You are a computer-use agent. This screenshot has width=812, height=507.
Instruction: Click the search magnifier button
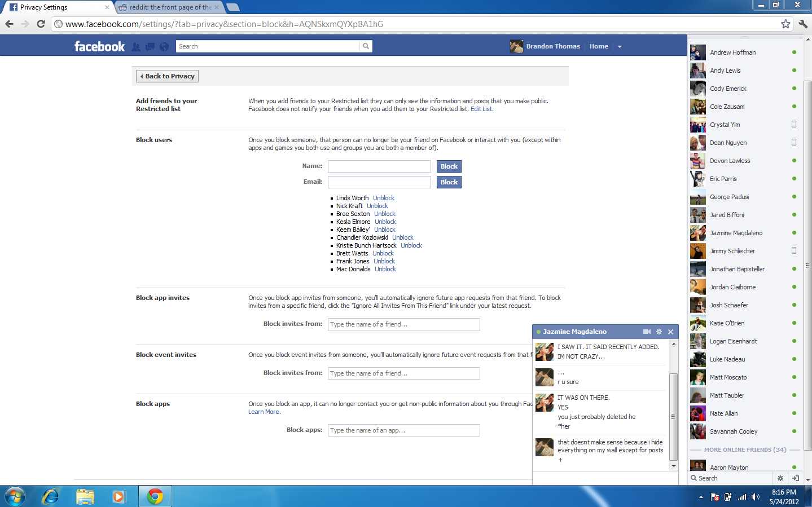pos(366,46)
